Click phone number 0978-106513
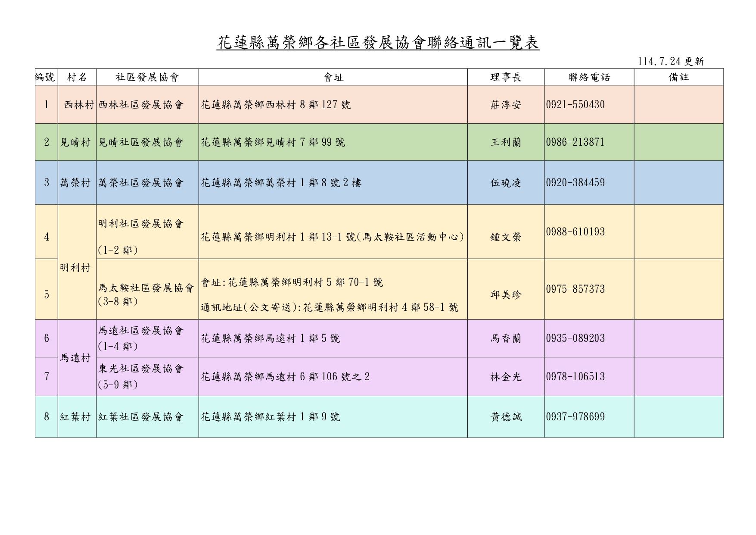The height and width of the screenshot is (535, 756). 575,377
